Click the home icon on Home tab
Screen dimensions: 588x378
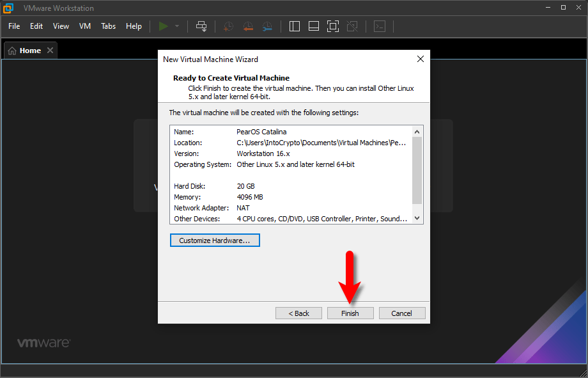click(12, 51)
